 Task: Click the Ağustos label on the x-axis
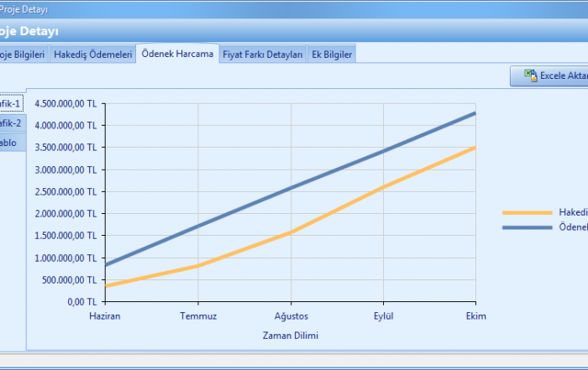click(291, 316)
